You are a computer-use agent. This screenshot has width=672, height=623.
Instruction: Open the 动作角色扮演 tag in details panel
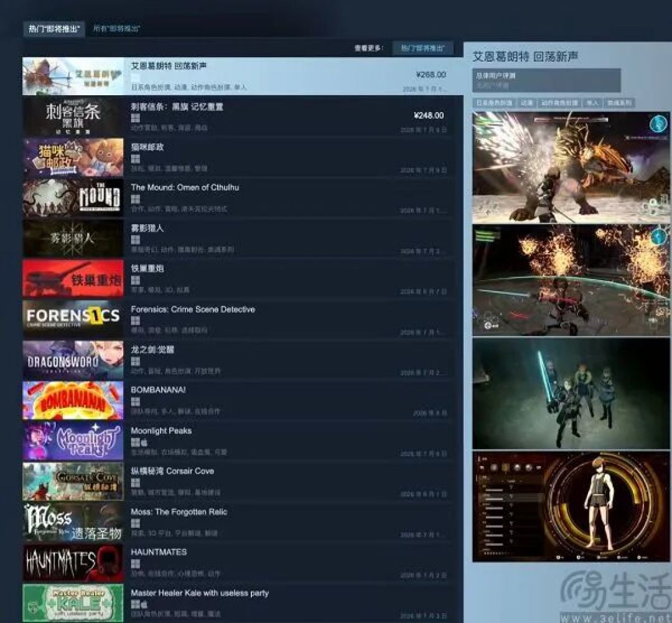coord(559,103)
